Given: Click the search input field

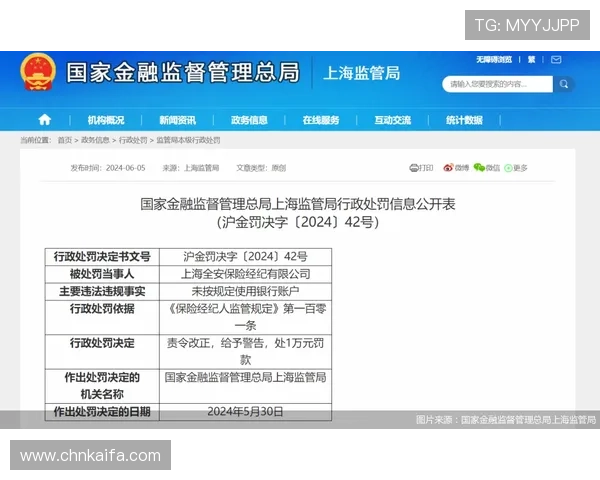Looking at the screenshot, I should pos(497,84).
